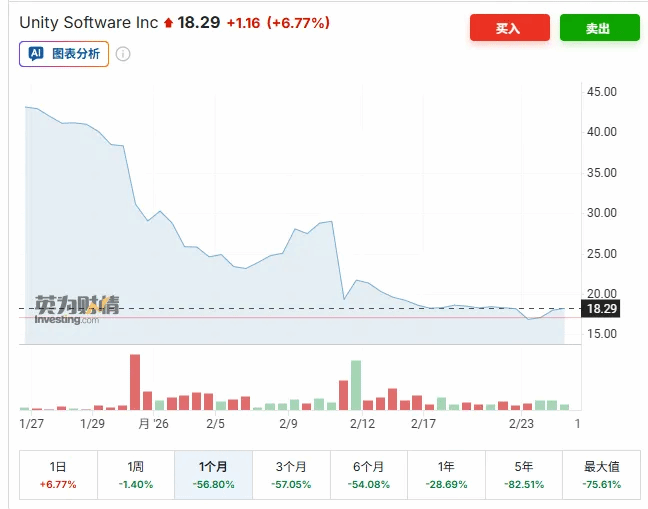Viewport: 648px width, 509px height.
Task: Click the red 买入 buy button
Action: click(509, 28)
